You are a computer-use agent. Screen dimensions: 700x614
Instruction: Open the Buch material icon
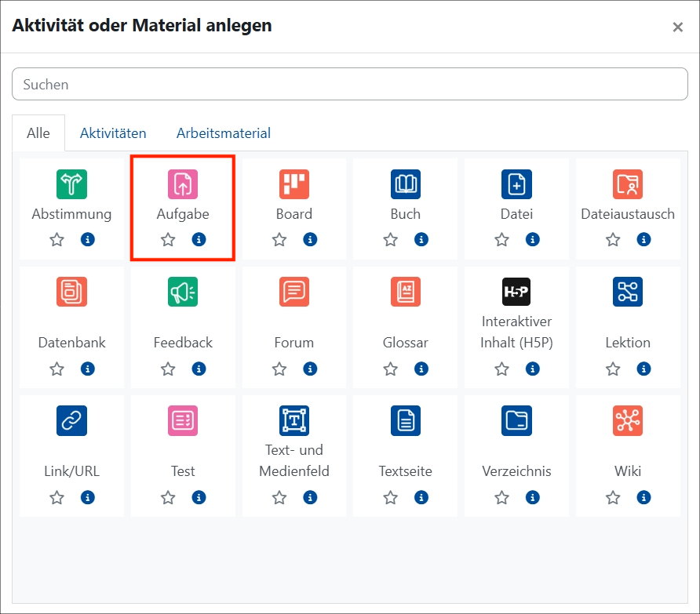click(405, 184)
